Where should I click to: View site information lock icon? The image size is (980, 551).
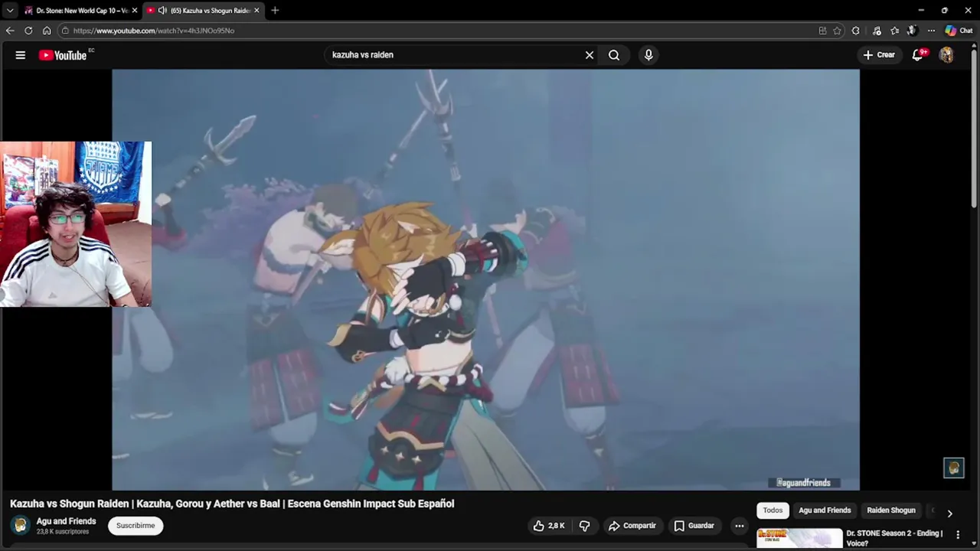click(x=66, y=31)
